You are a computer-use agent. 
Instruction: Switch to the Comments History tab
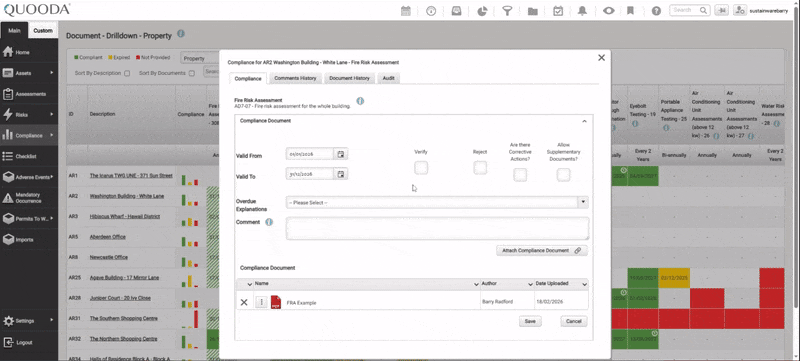(x=295, y=79)
